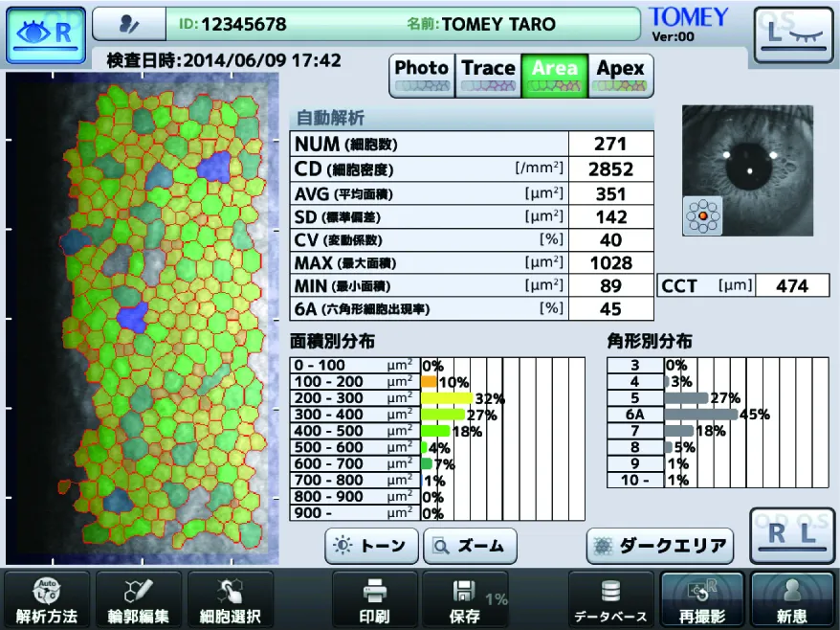Open 細胞選択 cell selection
This screenshot has width=840, height=630.
point(231,599)
